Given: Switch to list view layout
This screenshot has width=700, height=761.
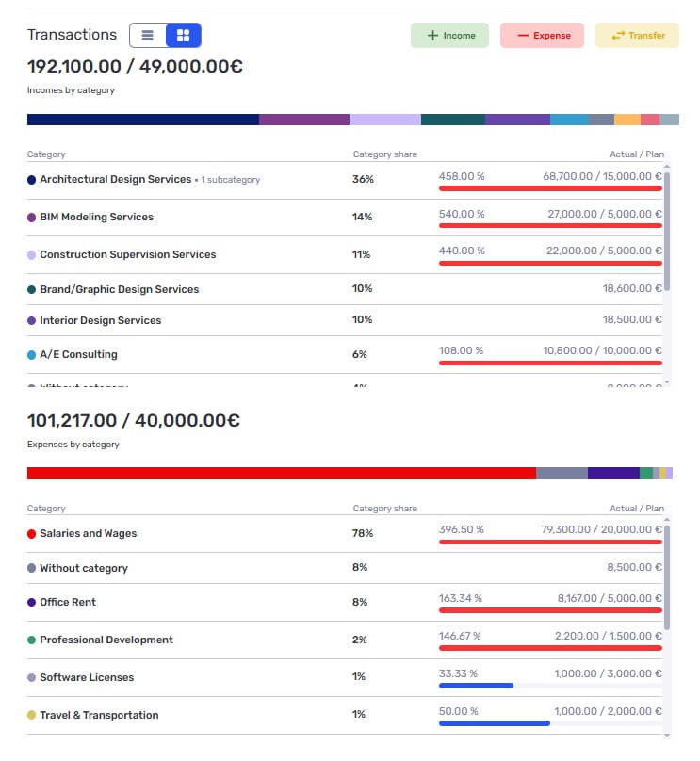Looking at the screenshot, I should pyautogui.click(x=148, y=36).
